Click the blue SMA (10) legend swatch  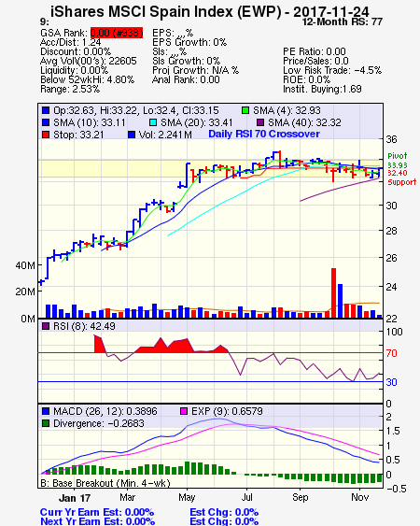[x=46, y=122]
